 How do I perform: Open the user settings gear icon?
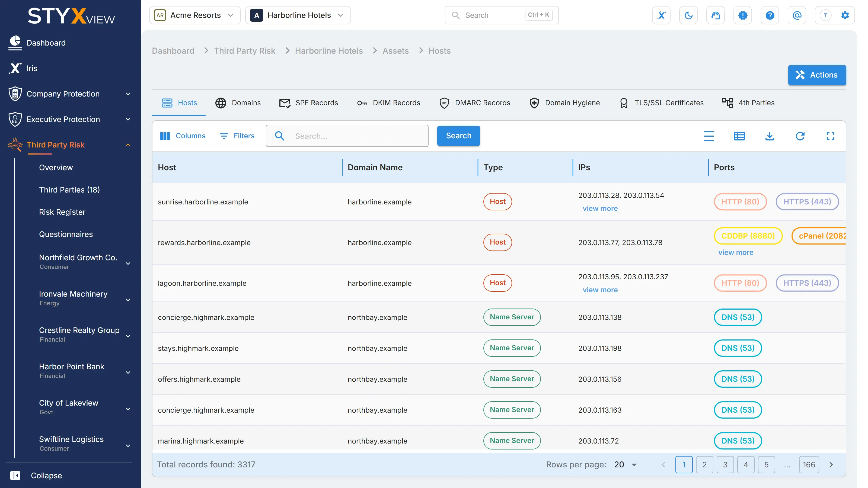(845, 15)
